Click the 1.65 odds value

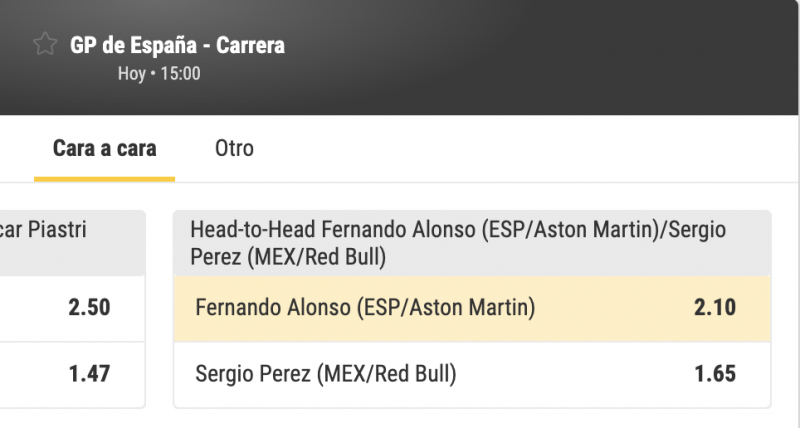tap(714, 374)
